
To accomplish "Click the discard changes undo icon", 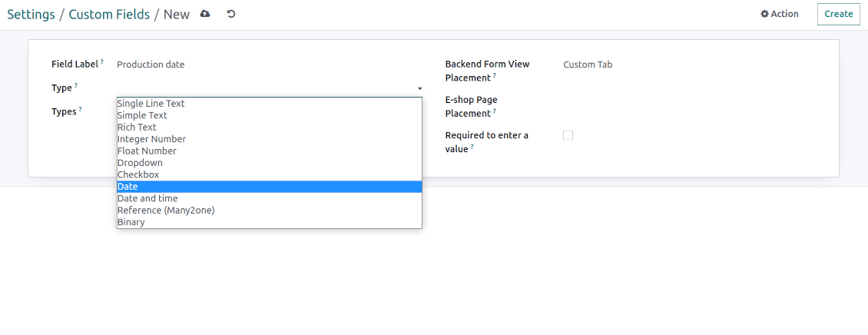I will (x=231, y=14).
